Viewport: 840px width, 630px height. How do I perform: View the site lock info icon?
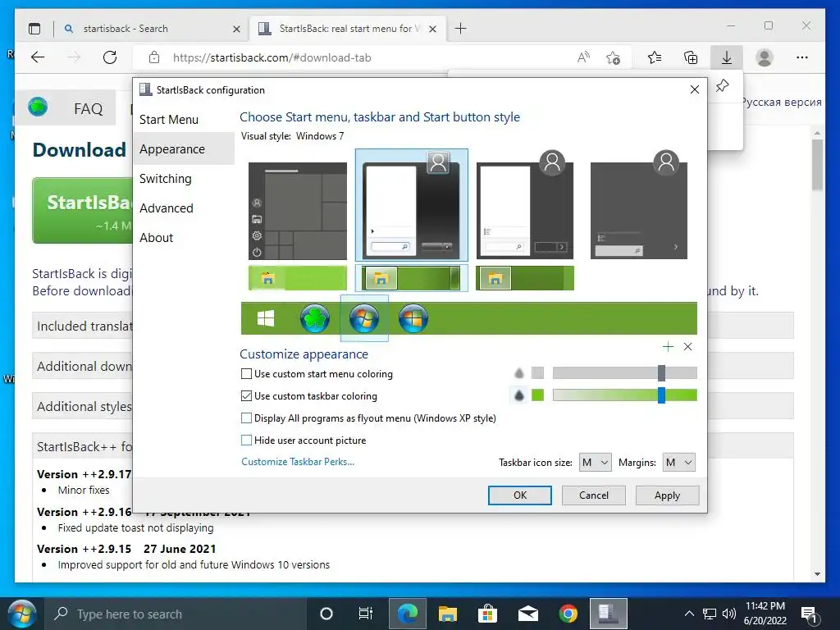[x=153, y=57]
